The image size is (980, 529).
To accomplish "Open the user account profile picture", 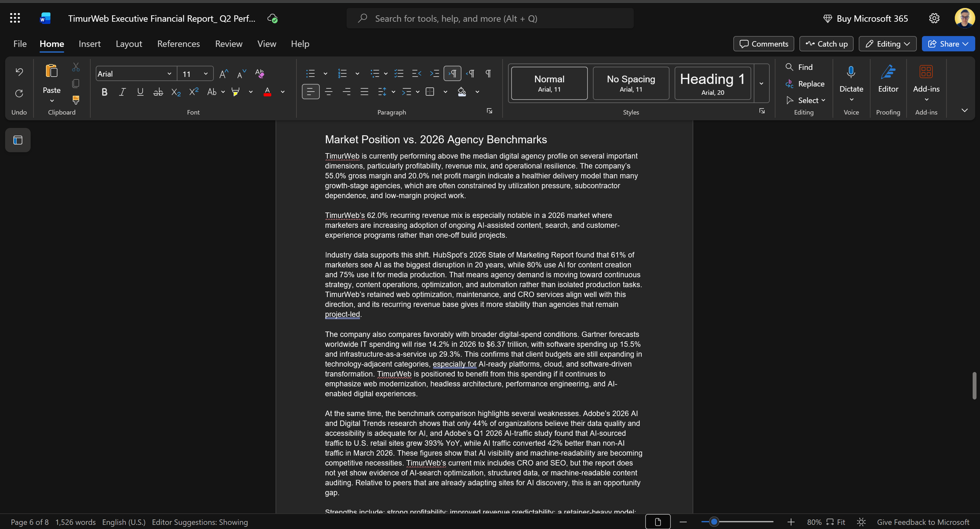I will pyautogui.click(x=964, y=18).
